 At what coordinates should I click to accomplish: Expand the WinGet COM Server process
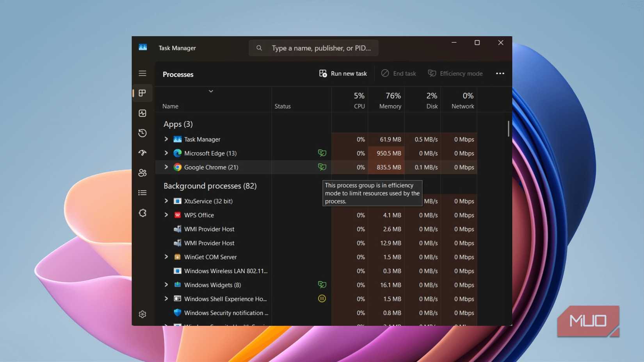point(166,257)
